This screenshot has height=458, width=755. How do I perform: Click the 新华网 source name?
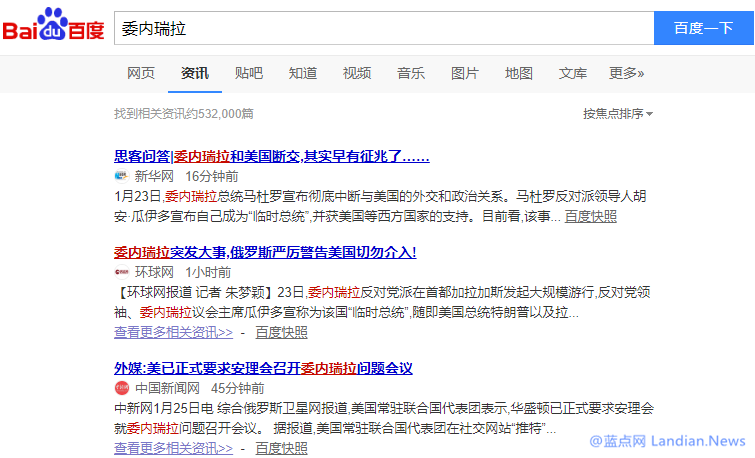coord(154,176)
